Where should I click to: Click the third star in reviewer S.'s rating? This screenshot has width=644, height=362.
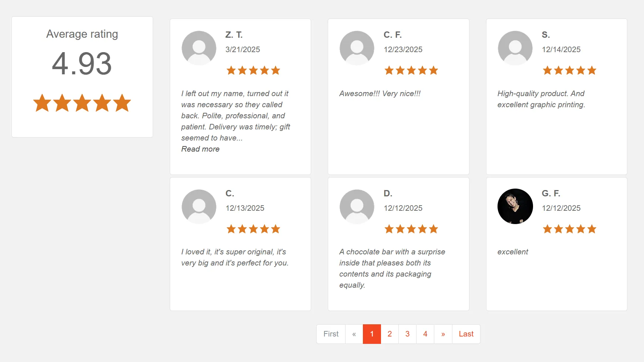pyautogui.click(x=569, y=70)
